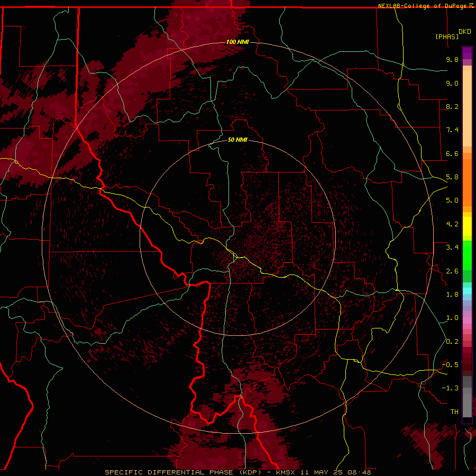Click the 6.6 scale value
This screenshot has height=476, width=476.
[452, 153]
